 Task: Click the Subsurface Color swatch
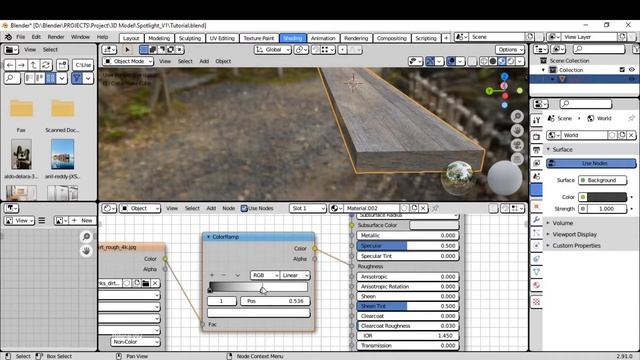pyautogui.click(x=434, y=225)
